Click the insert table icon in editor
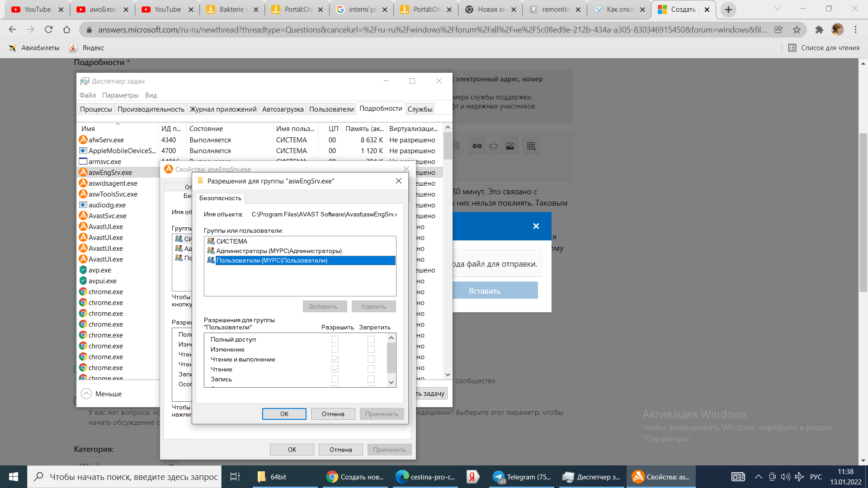Image resolution: width=868 pixels, height=488 pixels. click(x=531, y=146)
